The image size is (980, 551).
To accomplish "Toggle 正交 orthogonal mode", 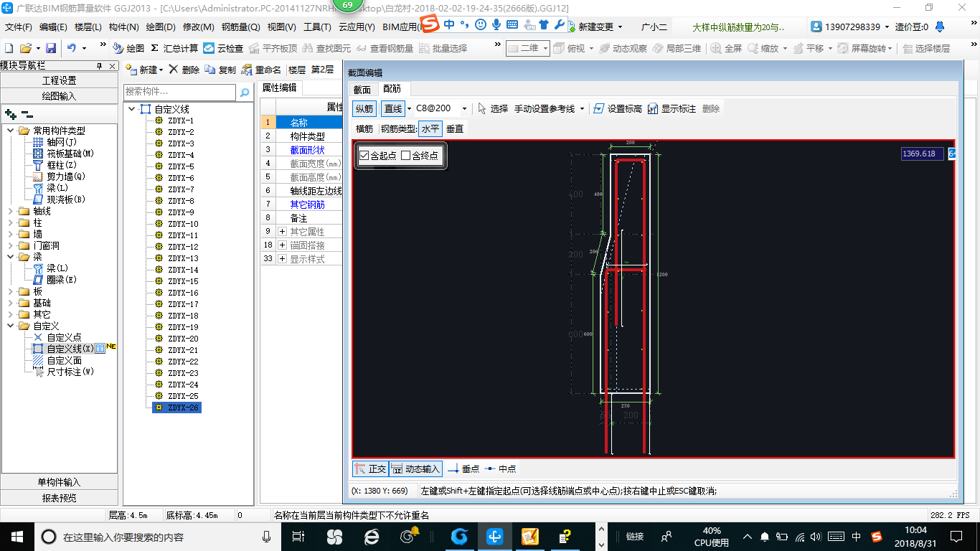I will 370,468.
